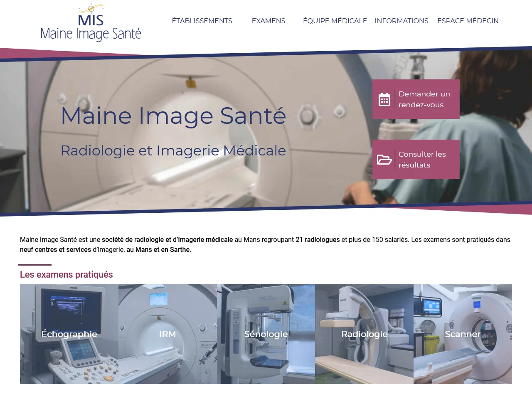The image size is (532, 399).
Task: Click the calendar icon for appointments
Action: tap(385, 99)
